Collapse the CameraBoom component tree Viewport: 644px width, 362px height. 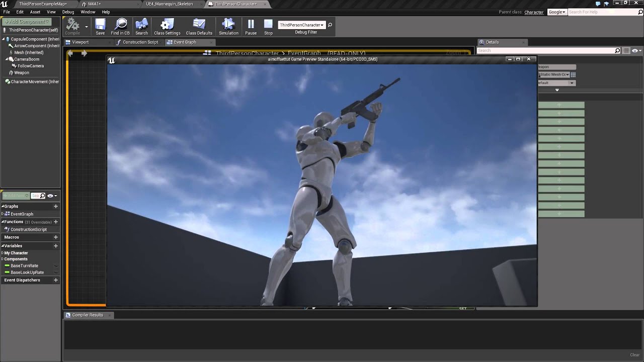pos(7,59)
